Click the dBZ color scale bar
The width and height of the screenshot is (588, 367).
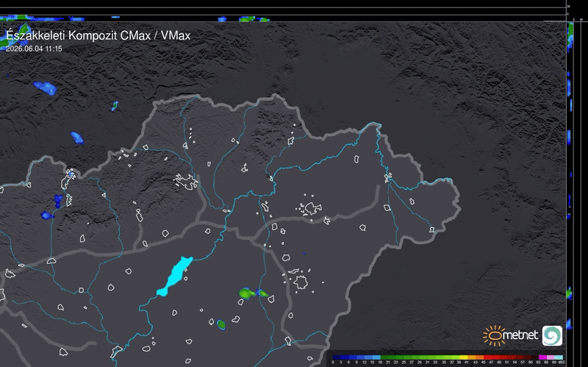tap(448, 357)
